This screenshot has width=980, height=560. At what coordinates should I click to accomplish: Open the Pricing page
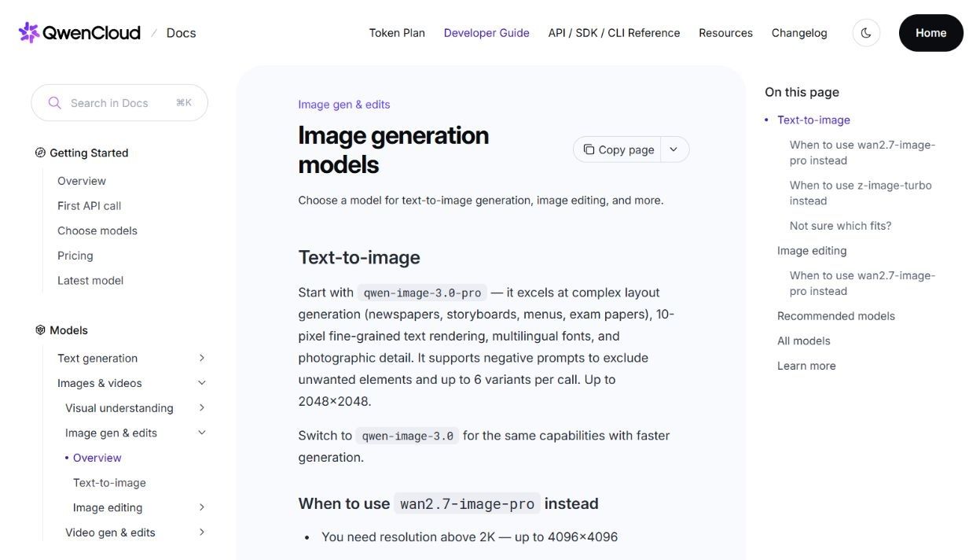click(x=75, y=256)
